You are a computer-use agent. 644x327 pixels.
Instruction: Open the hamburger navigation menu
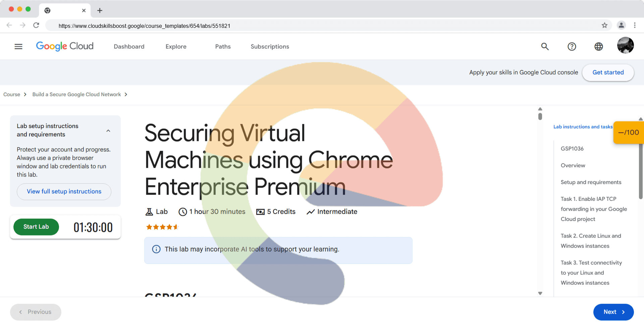pos(18,47)
